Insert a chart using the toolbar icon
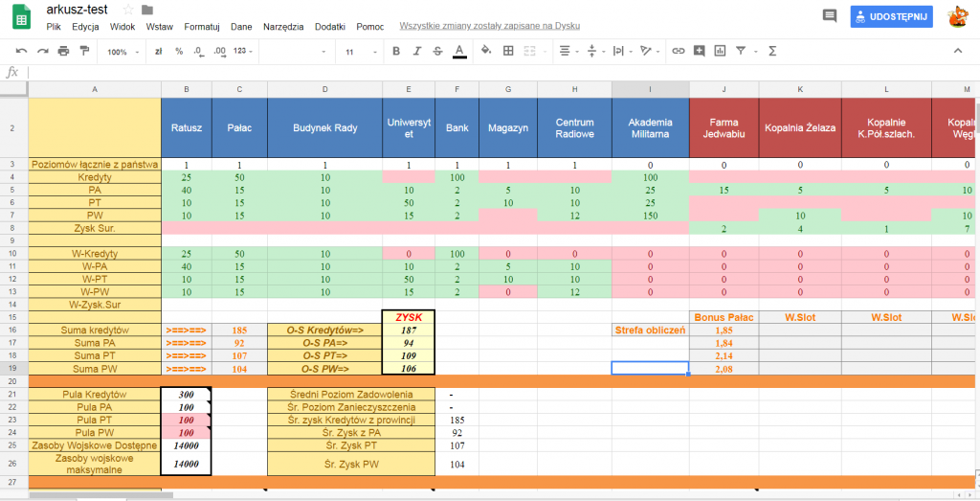Screen dimensions: 980x501 [721, 51]
